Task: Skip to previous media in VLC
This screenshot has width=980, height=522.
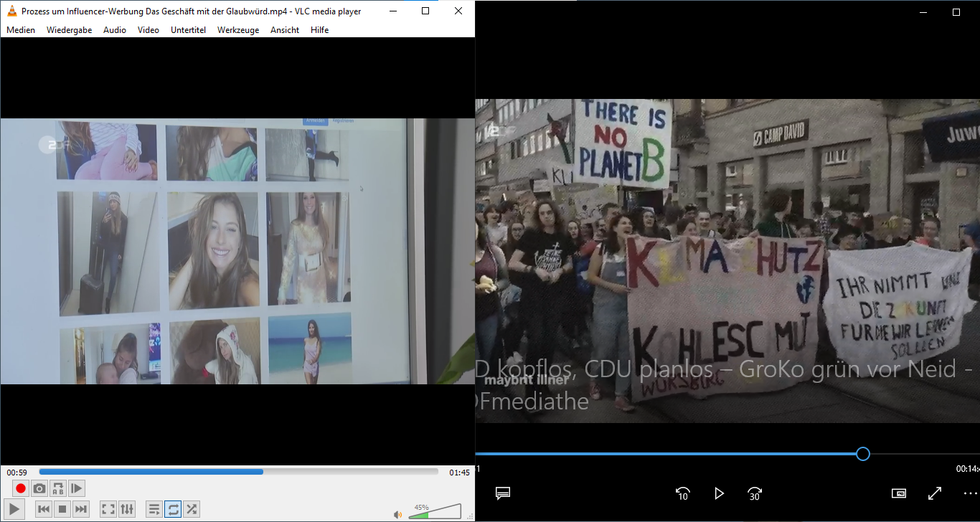Action: (x=44, y=509)
